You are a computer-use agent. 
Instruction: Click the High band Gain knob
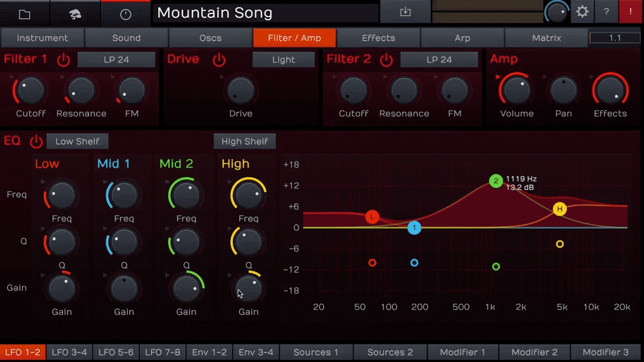pyautogui.click(x=248, y=288)
